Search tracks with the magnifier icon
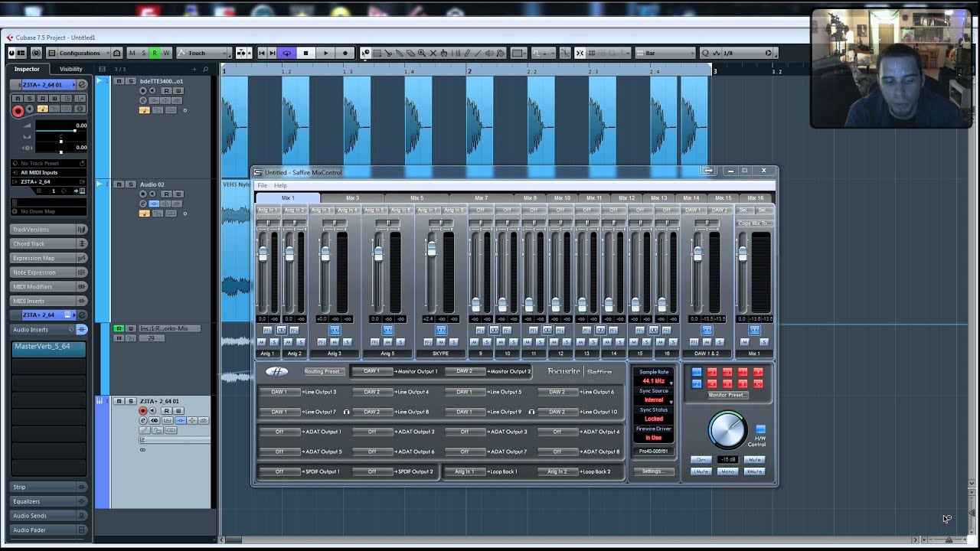980x551 pixels. 205,69
